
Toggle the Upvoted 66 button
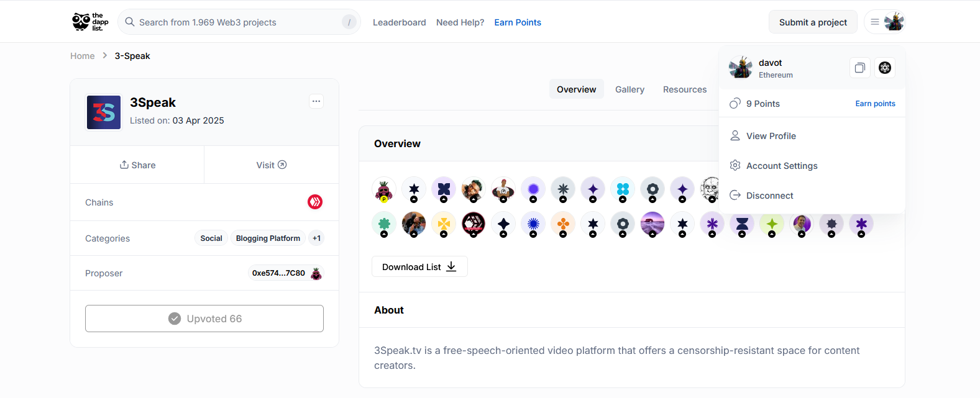coord(204,319)
